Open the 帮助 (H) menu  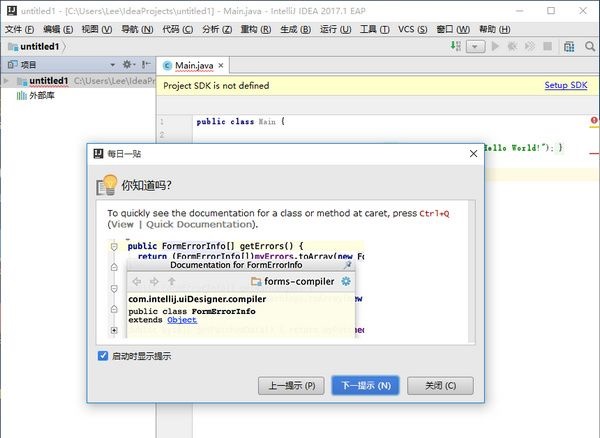coord(494,29)
